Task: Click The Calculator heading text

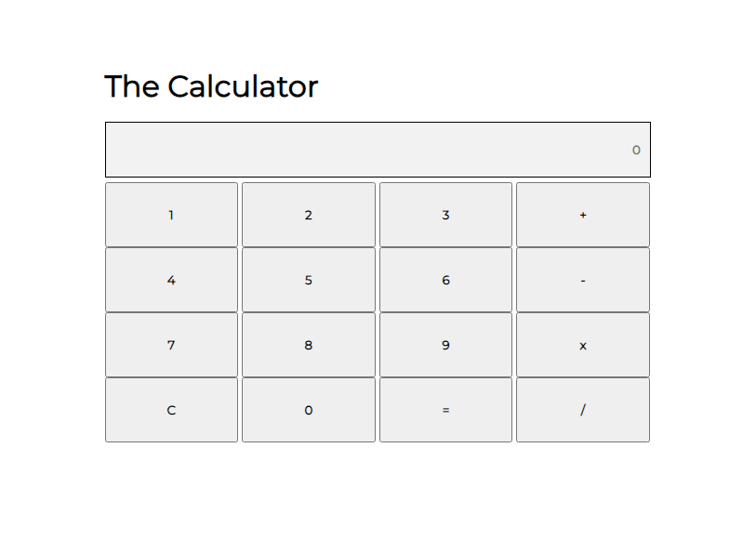Action: 211,86
